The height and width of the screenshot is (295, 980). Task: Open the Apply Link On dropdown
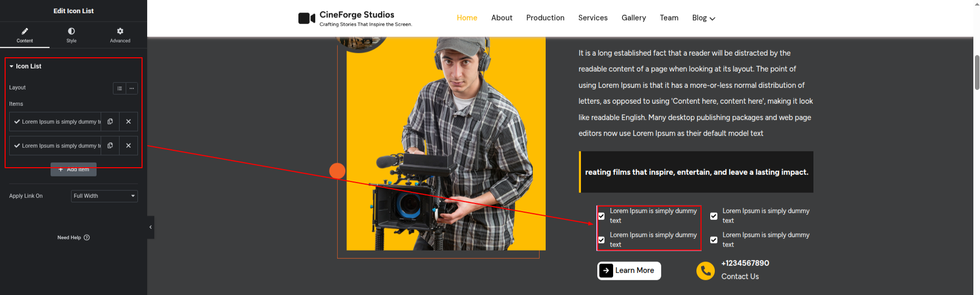click(x=104, y=196)
